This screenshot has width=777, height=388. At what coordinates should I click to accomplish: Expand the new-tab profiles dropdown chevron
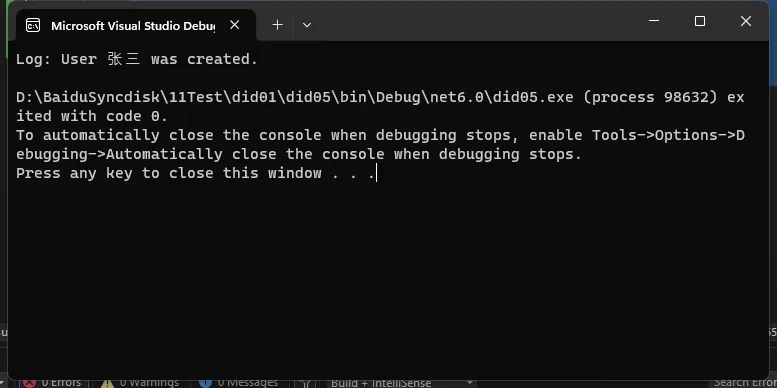[307, 25]
